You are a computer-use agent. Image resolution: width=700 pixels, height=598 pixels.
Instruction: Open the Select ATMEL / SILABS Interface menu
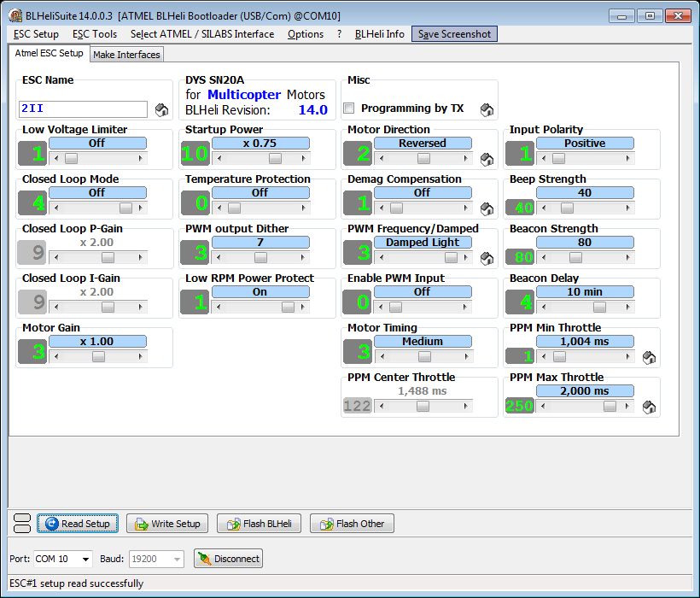pos(202,34)
